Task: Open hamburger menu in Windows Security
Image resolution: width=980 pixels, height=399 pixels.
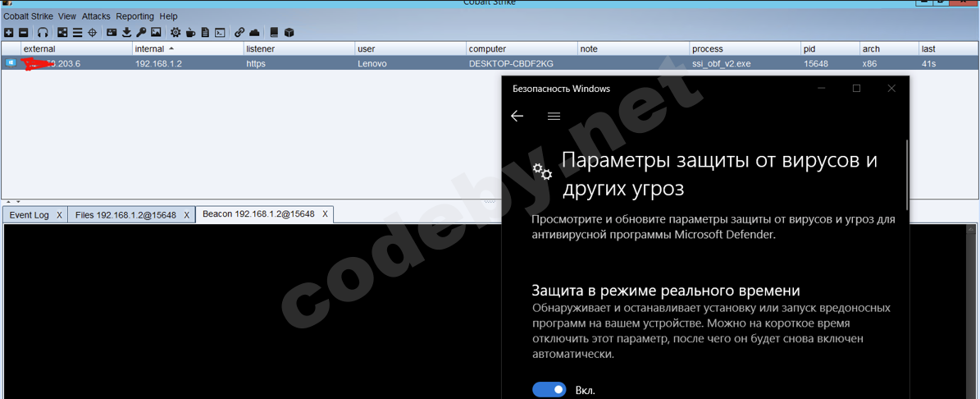Action: (554, 117)
